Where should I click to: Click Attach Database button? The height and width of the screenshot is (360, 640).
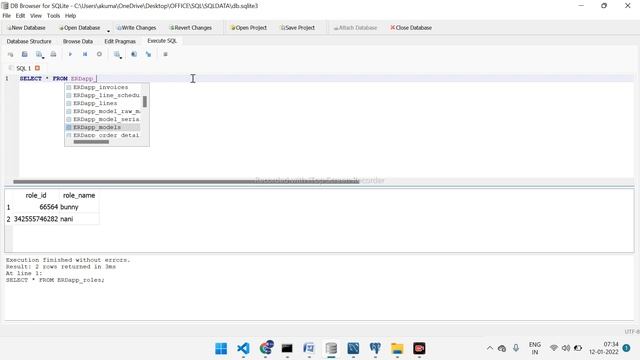click(x=355, y=28)
